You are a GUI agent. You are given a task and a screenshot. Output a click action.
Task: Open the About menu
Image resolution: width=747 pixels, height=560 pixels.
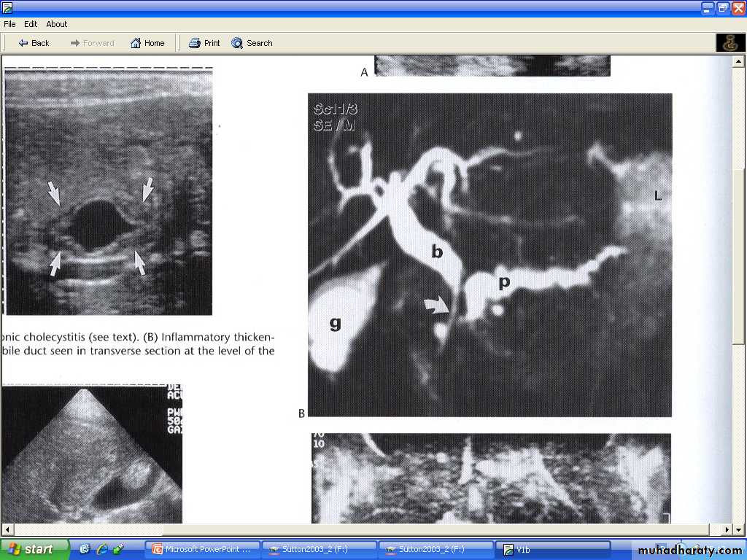[57, 24]
